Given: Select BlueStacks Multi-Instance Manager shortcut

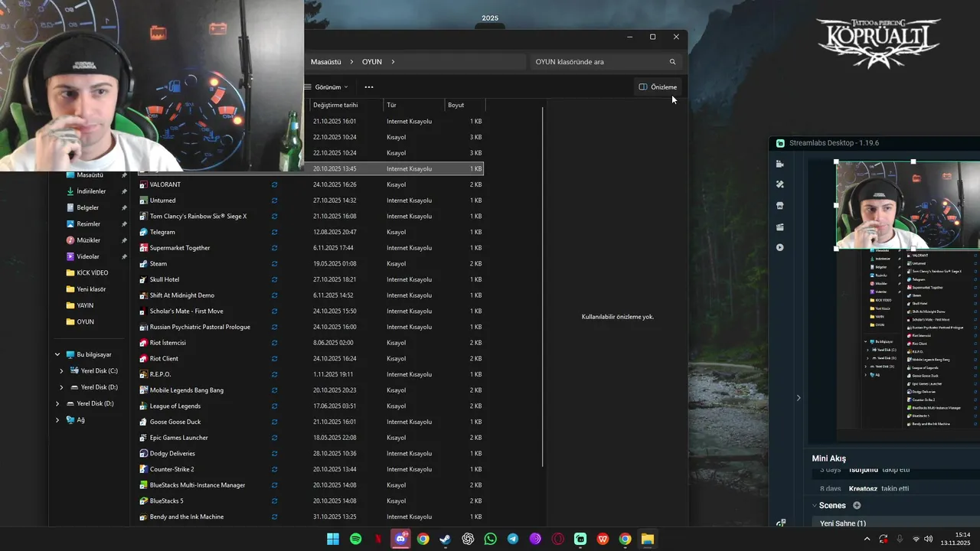Looking at the screenshot, I should click(198, 485).
